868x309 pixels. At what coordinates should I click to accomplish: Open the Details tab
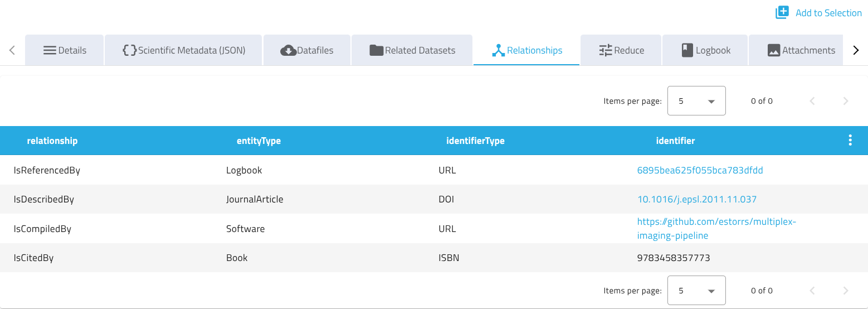pyautogui.click(x=65, y=50)
